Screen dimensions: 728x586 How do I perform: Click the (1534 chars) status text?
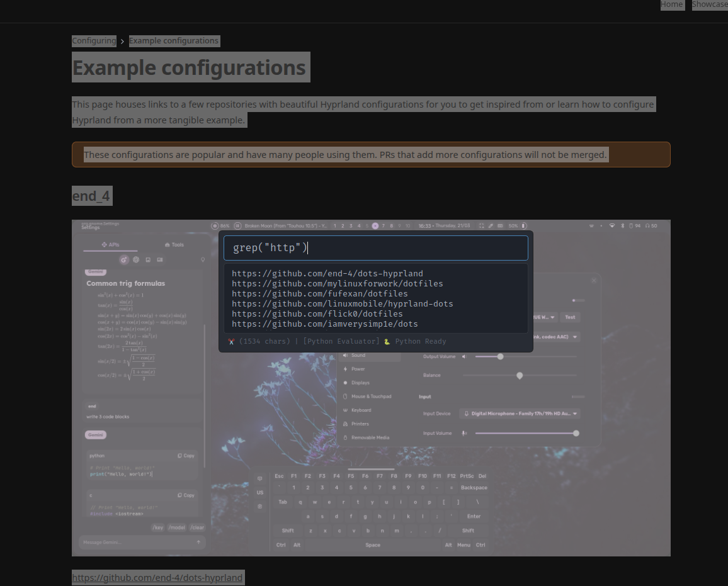point(264,342)
